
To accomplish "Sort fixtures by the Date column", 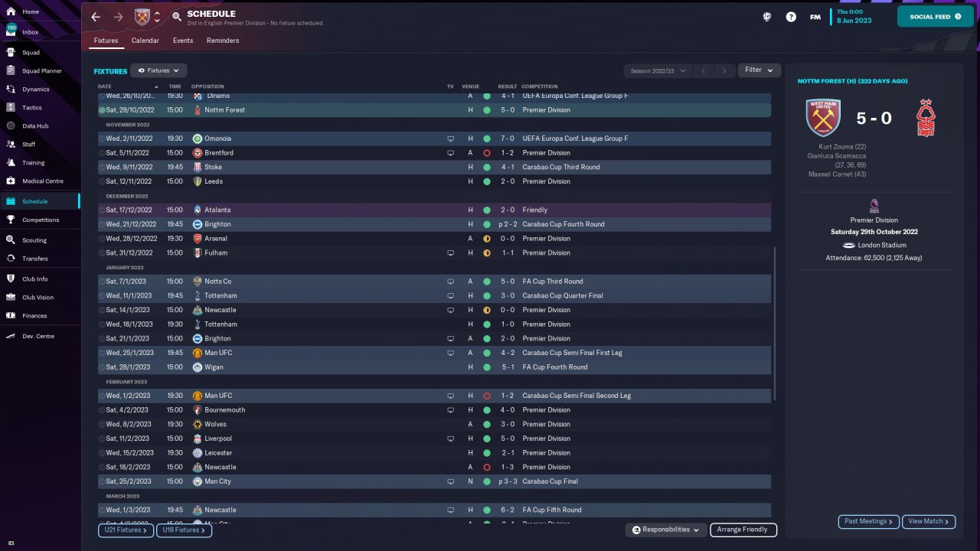I will pos(105,86).
